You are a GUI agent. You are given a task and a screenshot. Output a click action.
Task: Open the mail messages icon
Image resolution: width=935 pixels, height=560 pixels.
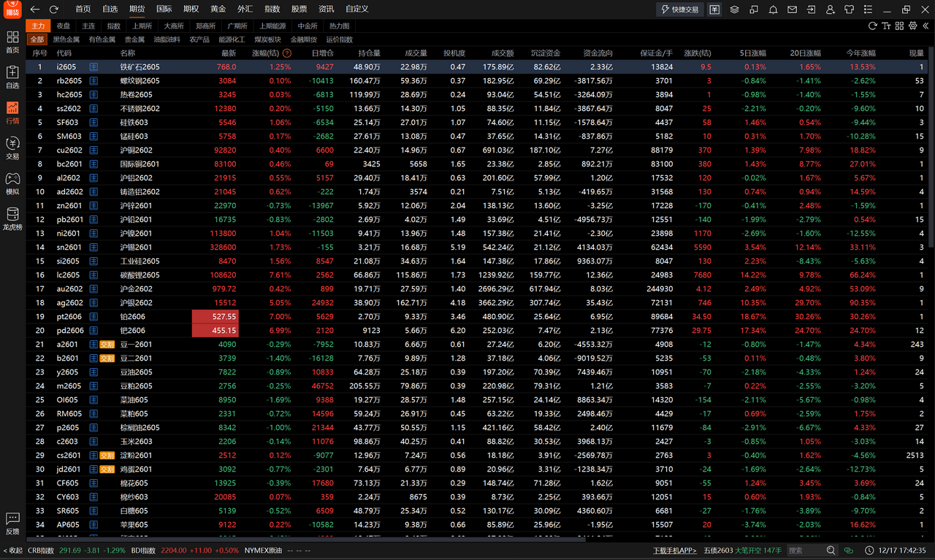(793, 9)
